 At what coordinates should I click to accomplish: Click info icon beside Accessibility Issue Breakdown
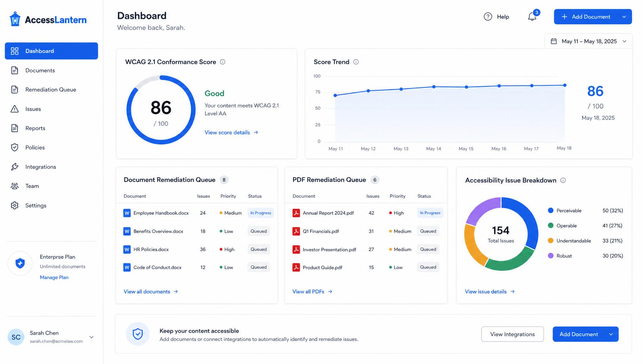click(563, 180)
